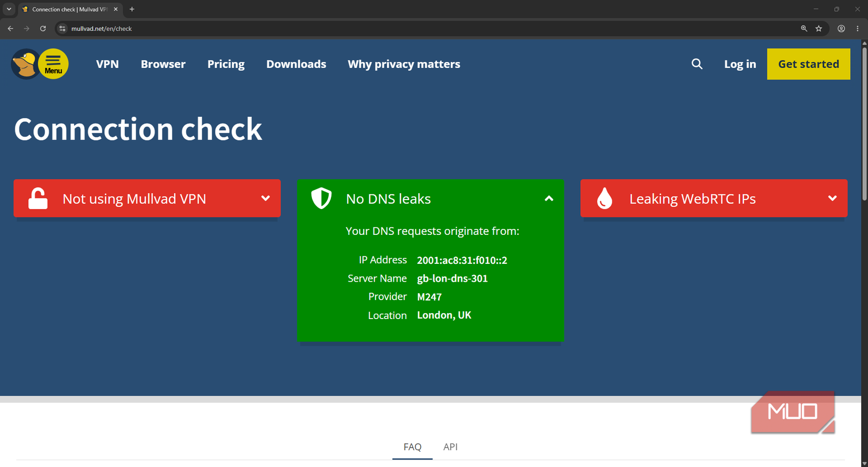Click the scrollbar down arrow
Image resolution: width=868 pixels, height=467 pixels.
pyautogui.click(x=864, y=463)
